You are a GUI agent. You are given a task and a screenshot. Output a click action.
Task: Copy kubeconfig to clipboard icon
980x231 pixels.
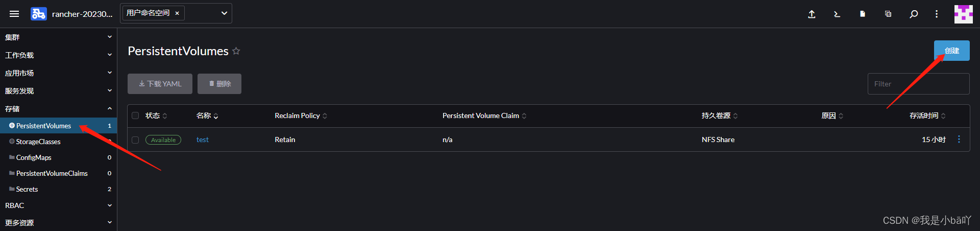tap(888, 14)
